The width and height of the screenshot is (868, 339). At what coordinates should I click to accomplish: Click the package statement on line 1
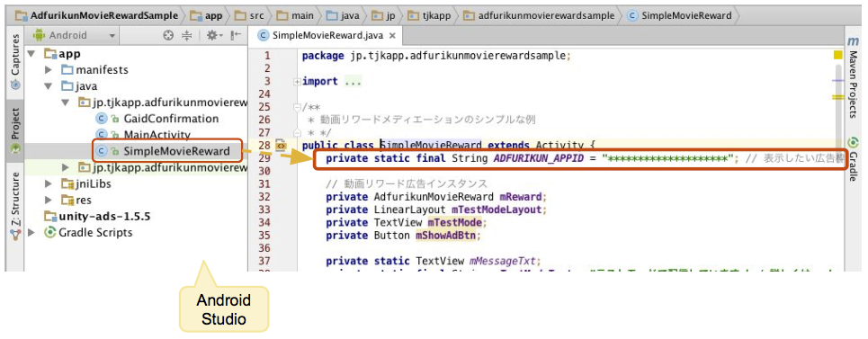[436, 56]
